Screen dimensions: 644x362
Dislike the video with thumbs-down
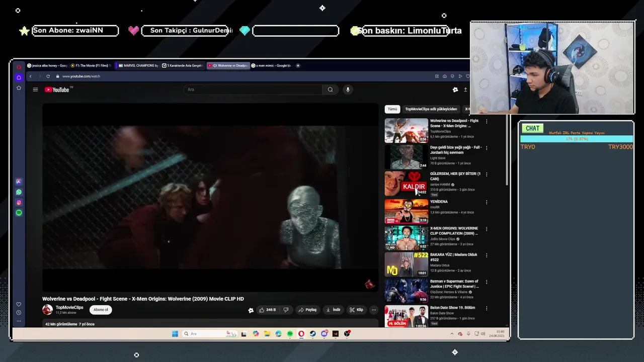(x=286, y=310)
